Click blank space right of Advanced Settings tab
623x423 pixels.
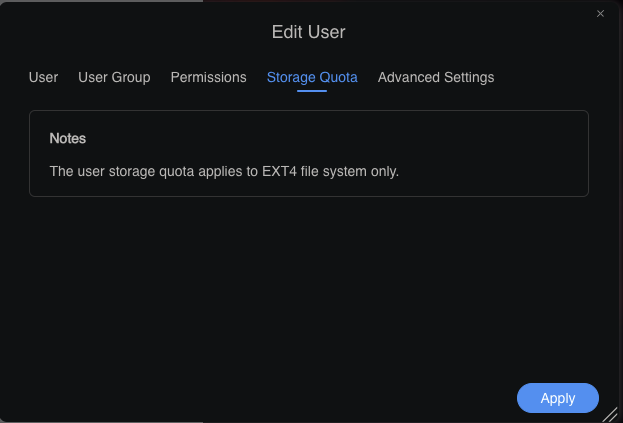click(x=550, y=77)
